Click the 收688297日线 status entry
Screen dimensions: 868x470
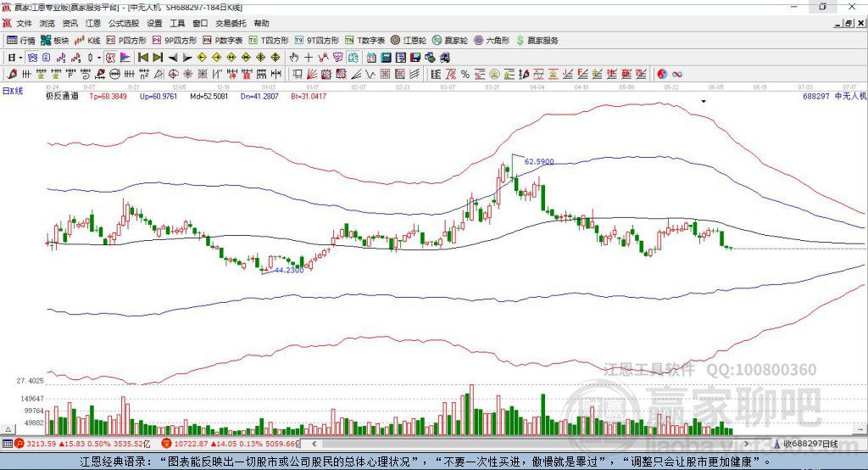806,444
